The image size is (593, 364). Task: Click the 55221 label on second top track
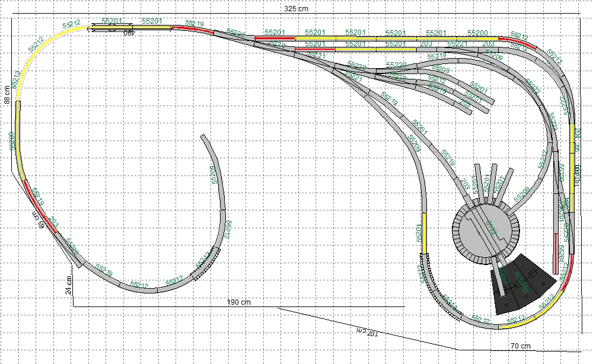pos(457,44)
